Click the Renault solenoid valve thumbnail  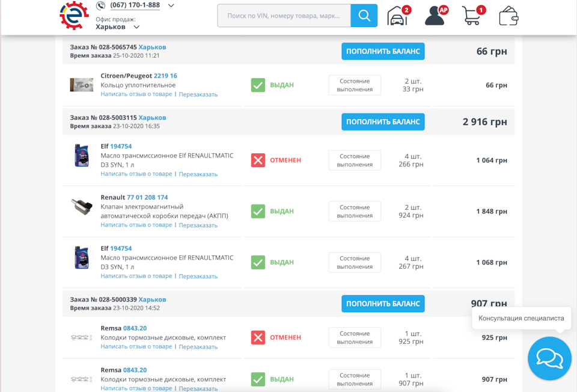[82, 206]
